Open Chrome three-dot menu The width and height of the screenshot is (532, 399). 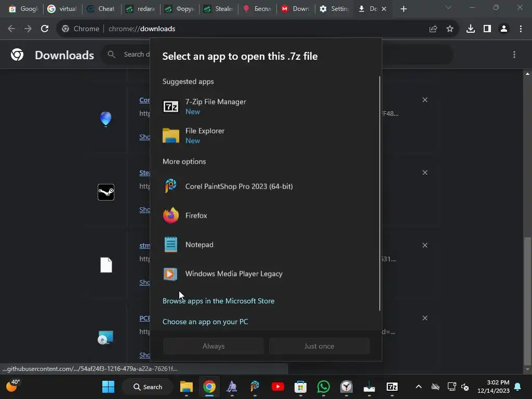pyautogui.click(x=521, y=29)
